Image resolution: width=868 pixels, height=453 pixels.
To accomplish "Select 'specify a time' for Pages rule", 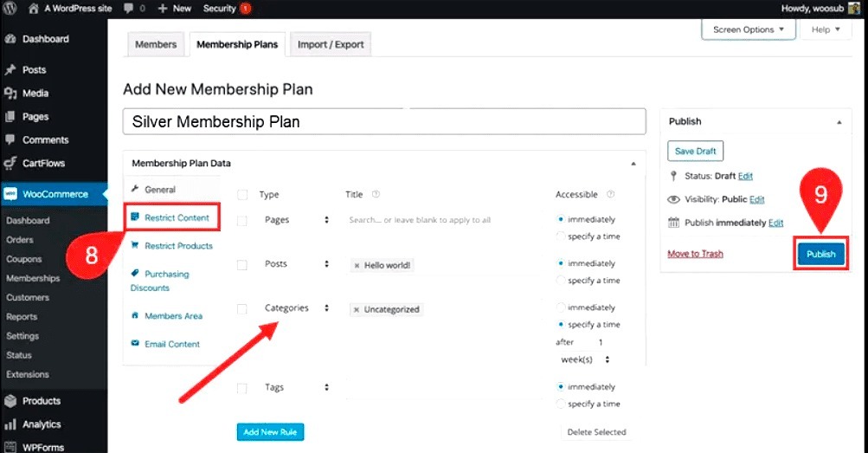I will click(561, 236).
